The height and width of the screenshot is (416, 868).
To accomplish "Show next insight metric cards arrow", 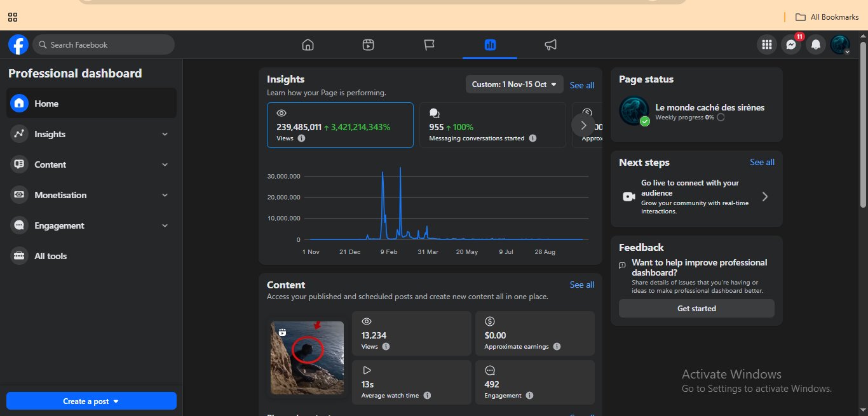I will [x=583, y=125].
